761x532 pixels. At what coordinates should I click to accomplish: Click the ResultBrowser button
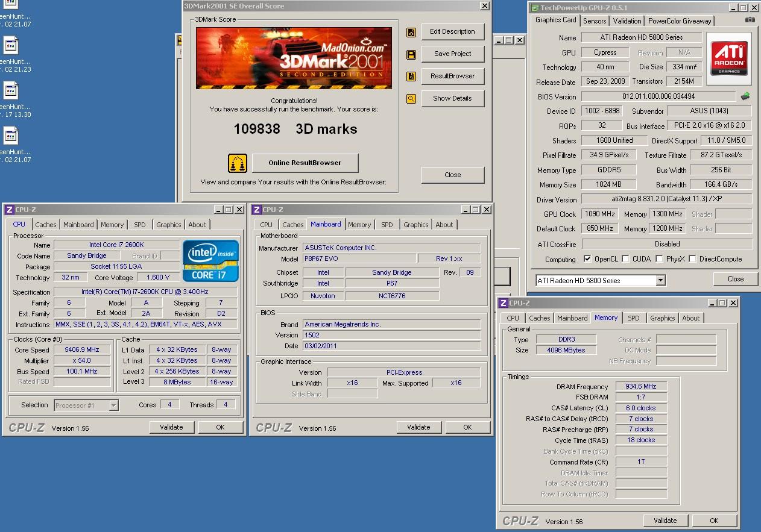pos(453,77)
